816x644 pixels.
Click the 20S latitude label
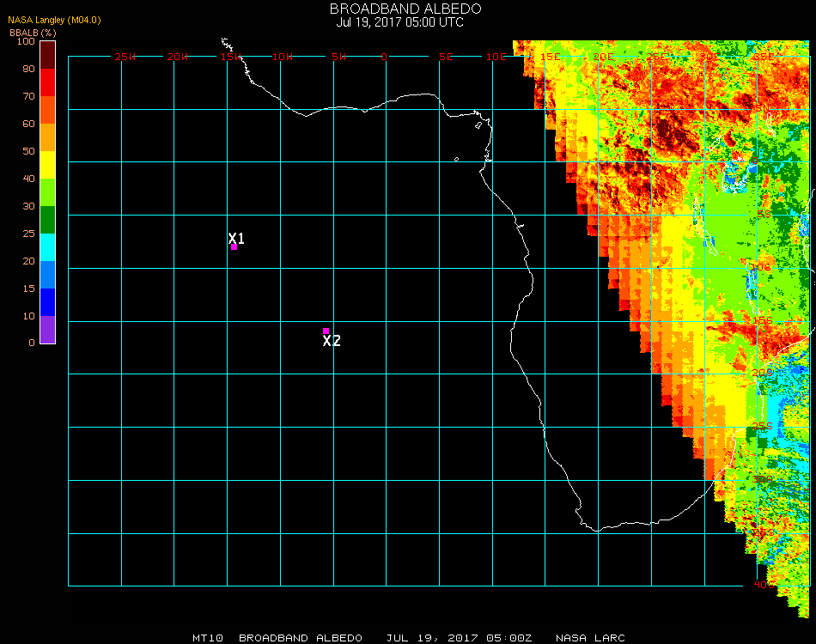pyautogui.click(x=763, y=373)
